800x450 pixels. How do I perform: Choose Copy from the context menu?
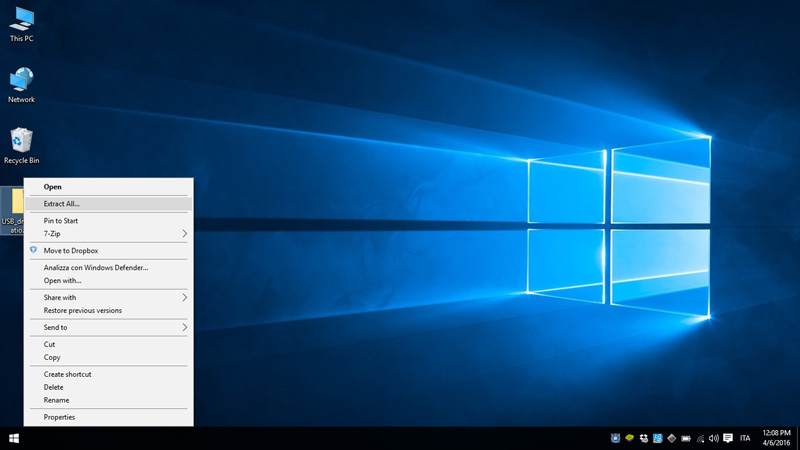click(109, 357)
